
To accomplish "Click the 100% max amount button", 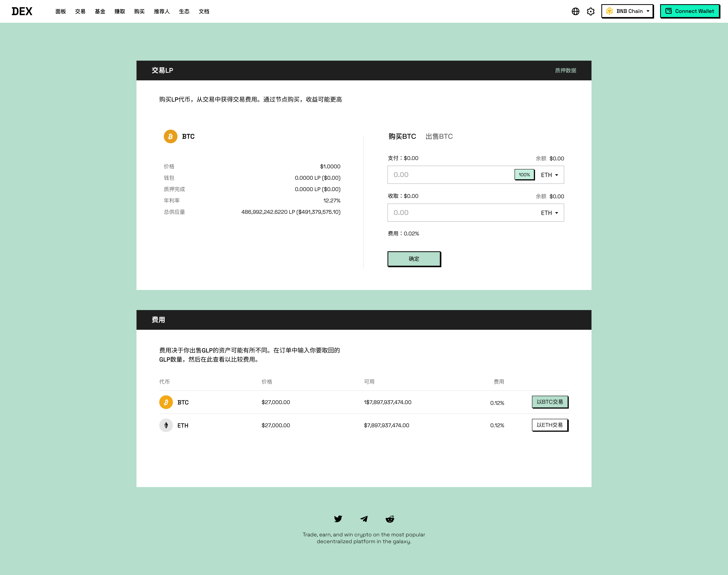I will (524, 174).
